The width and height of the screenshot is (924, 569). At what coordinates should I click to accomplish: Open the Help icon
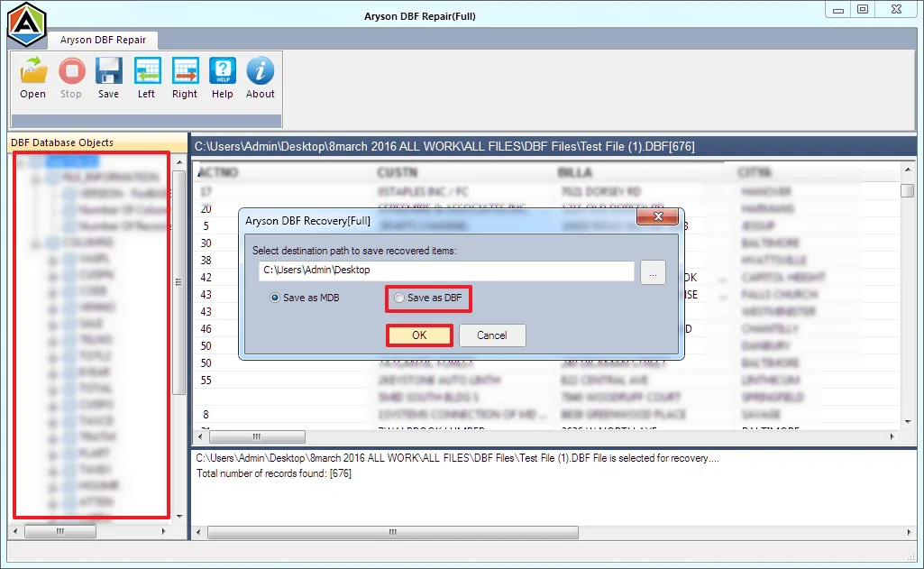point(223,70)
